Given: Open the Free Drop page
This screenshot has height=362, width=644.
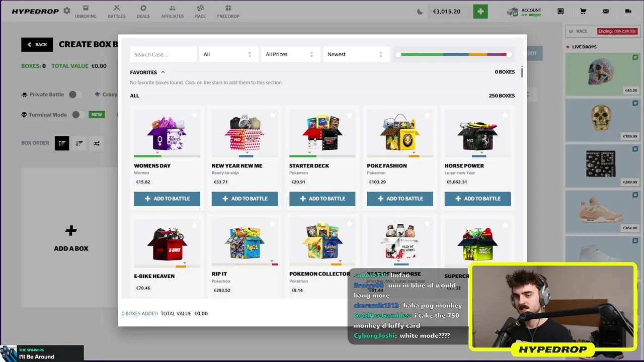Looking at the screenshot, I should [x=228, y=11].
